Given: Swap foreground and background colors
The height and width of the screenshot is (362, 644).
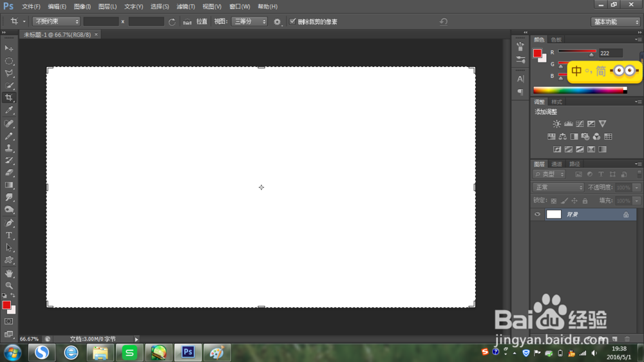Looking at the screenshot, I should tap(13, 296).
